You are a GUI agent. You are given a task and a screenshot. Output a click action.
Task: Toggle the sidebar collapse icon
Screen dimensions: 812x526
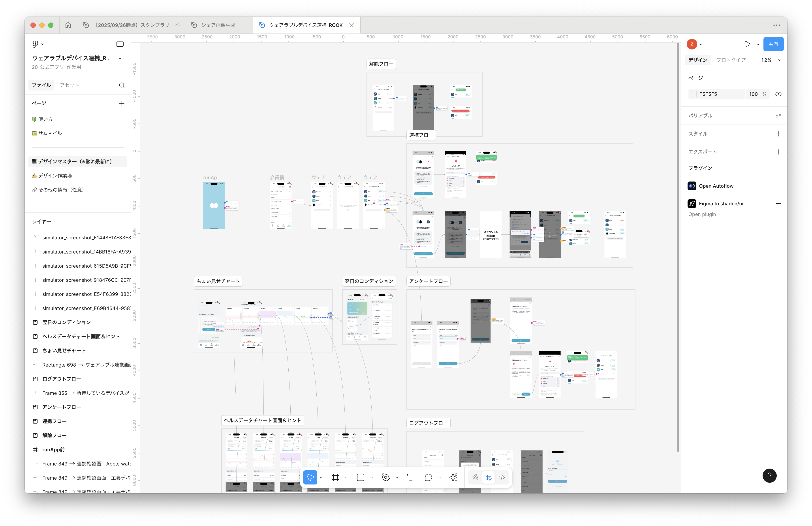[x=120, y=44]
